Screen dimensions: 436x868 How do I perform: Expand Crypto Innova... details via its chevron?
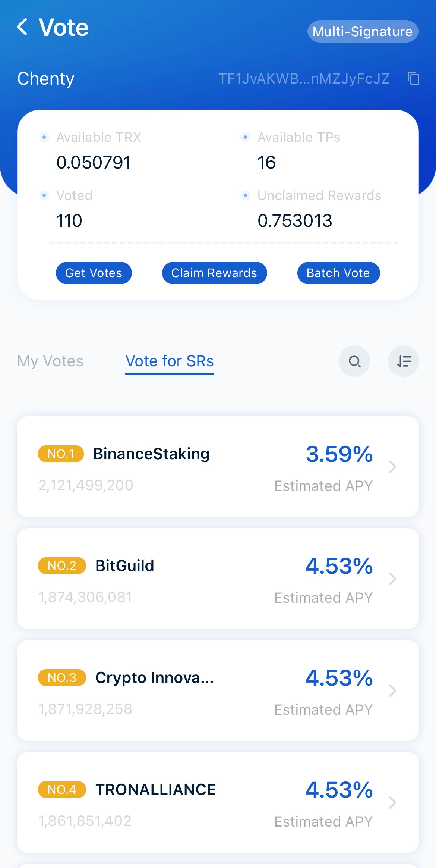click(x=392, y=690)
